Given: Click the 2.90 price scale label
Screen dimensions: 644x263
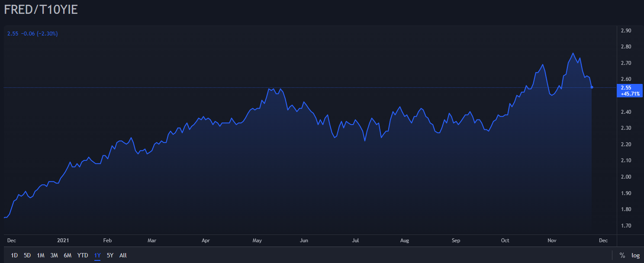Looking at the screenshot, I should pyautogui.click(x=626, y=31).
